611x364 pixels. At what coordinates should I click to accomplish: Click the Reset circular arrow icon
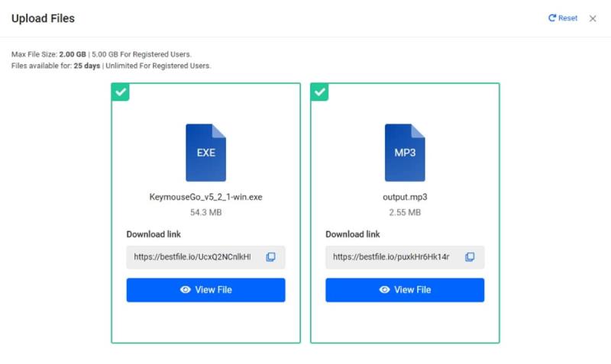point(551,18)
